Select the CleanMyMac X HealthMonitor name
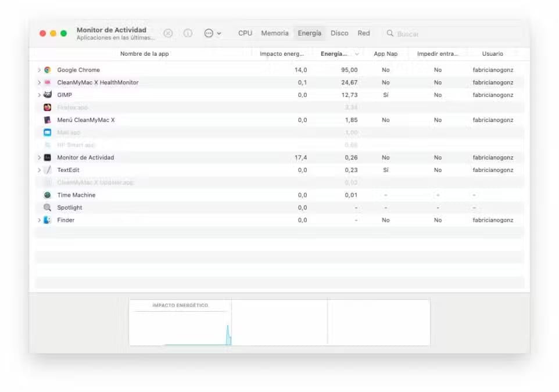Viewport: 559px width, 392px height. click(x=98, y=82)
